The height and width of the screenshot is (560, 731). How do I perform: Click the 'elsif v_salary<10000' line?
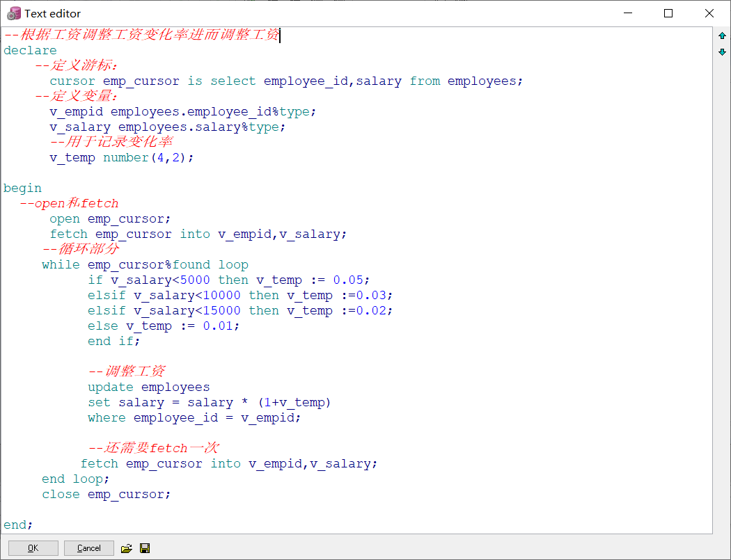coord(240,296)
